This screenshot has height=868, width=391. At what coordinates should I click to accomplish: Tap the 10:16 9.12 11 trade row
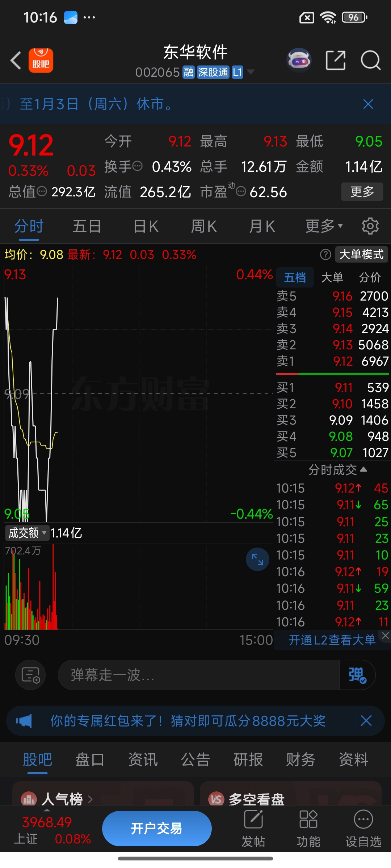coord(332,622)
